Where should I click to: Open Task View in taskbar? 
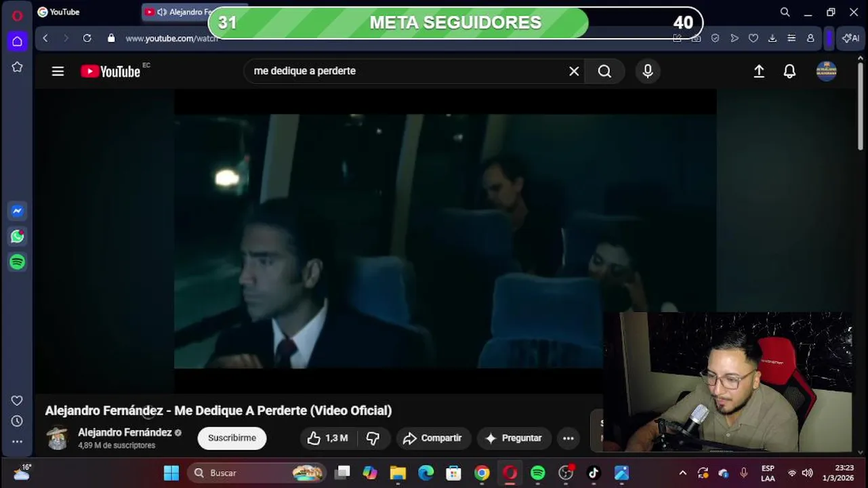[x=343, y=473]
